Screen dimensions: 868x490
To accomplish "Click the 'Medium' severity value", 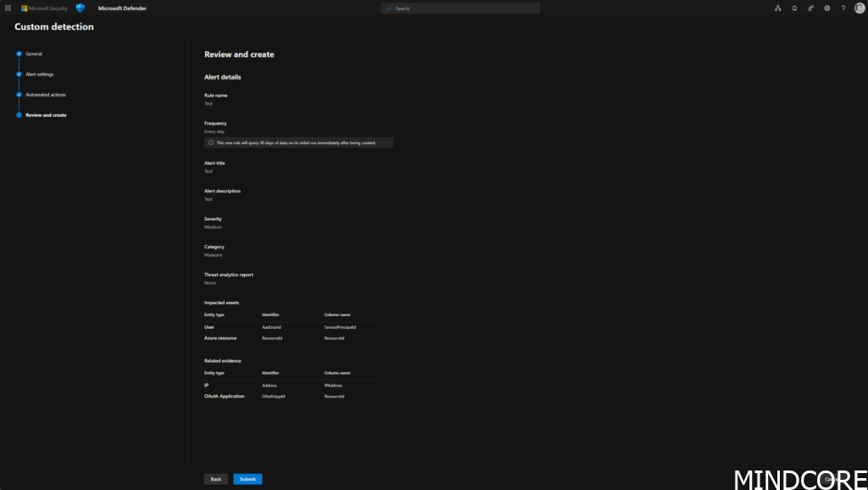I will 213,227.
